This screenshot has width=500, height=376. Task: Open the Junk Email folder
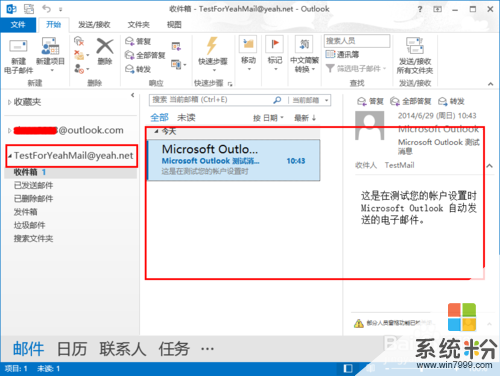click(x=29, y=225)
